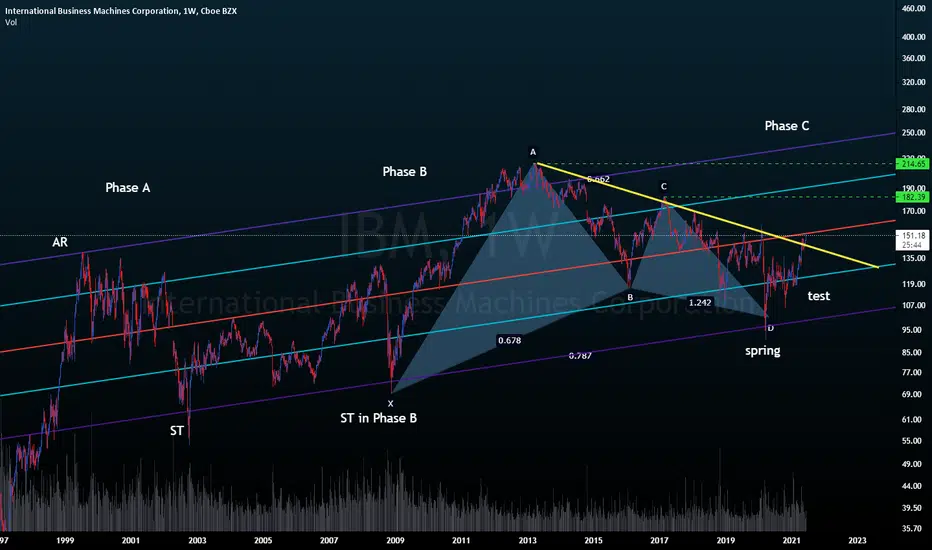
Task: Click the 49.00 price axis label
Action: point(912,464)
